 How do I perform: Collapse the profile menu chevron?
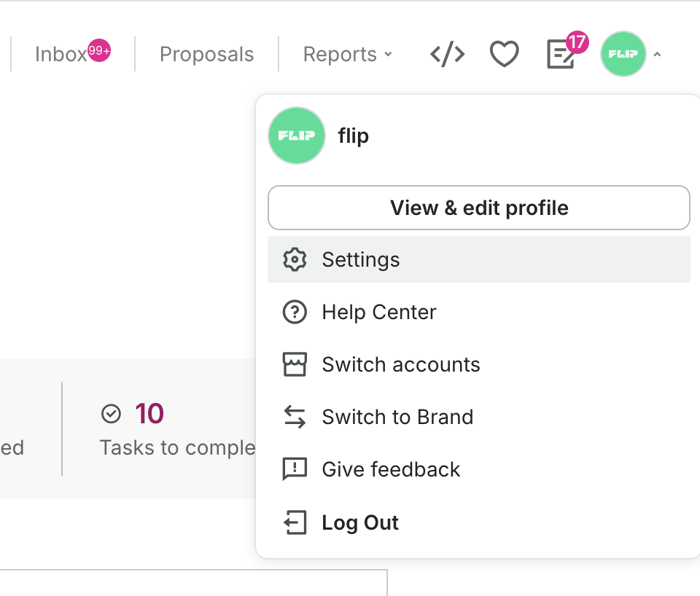pos(657,55)
